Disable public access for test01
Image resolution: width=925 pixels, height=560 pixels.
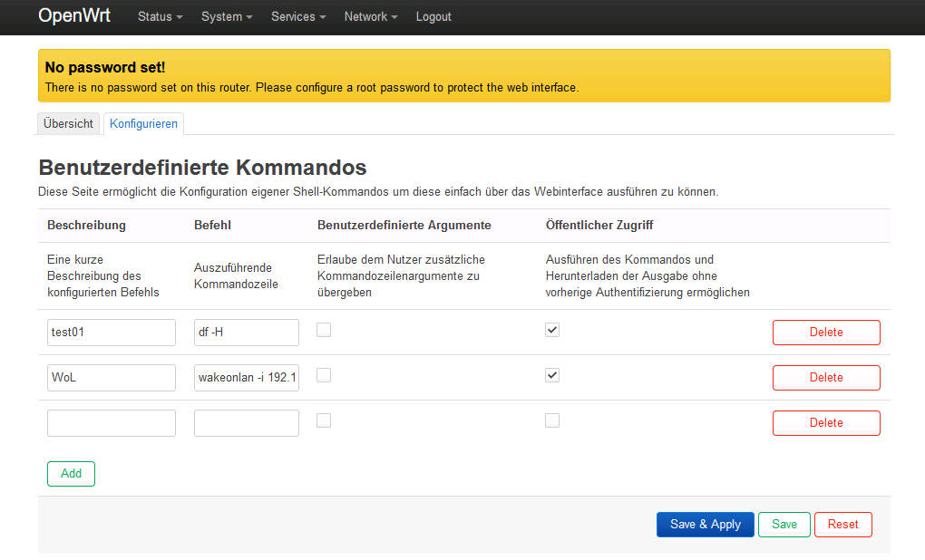pyautogui.click(x=552, y=331)
